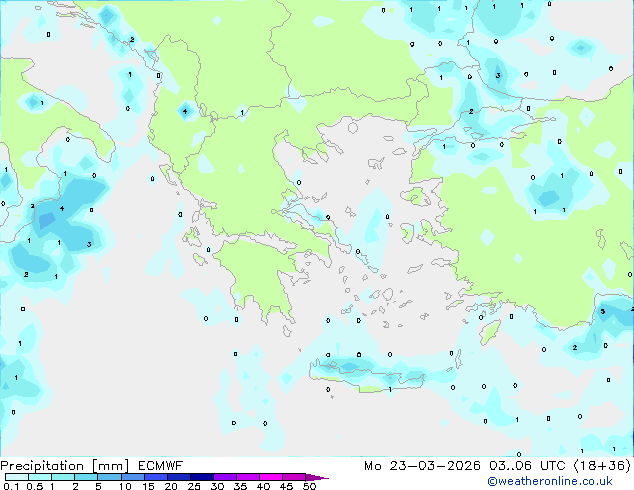The height and width of the screenshot is (490, 634).
Task: Pick the 10–15 mm blue legend segment
Action: tap(132, 477)
